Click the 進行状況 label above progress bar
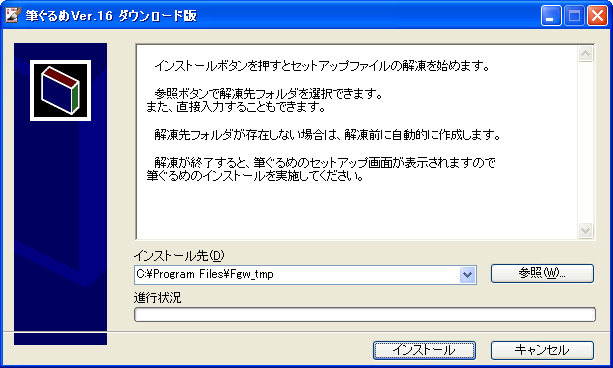This screenshot has width=613, height=368. point(158,298)
